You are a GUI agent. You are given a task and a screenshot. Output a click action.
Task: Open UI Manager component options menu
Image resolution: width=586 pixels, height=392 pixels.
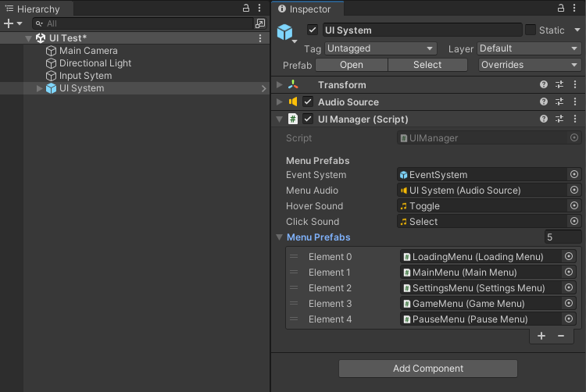pyautogui.click(x=575, y=119)
